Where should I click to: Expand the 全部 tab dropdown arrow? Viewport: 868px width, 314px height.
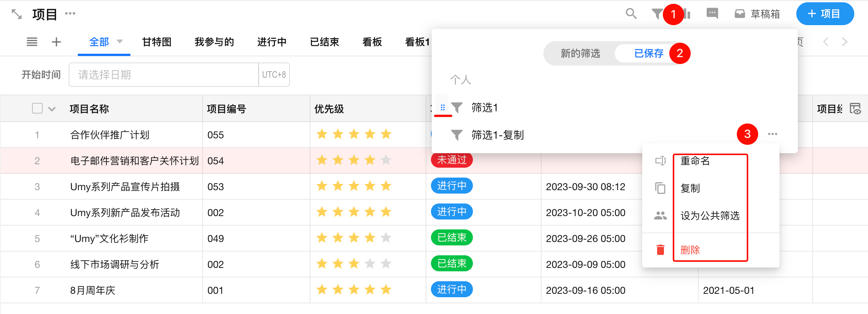120,42
